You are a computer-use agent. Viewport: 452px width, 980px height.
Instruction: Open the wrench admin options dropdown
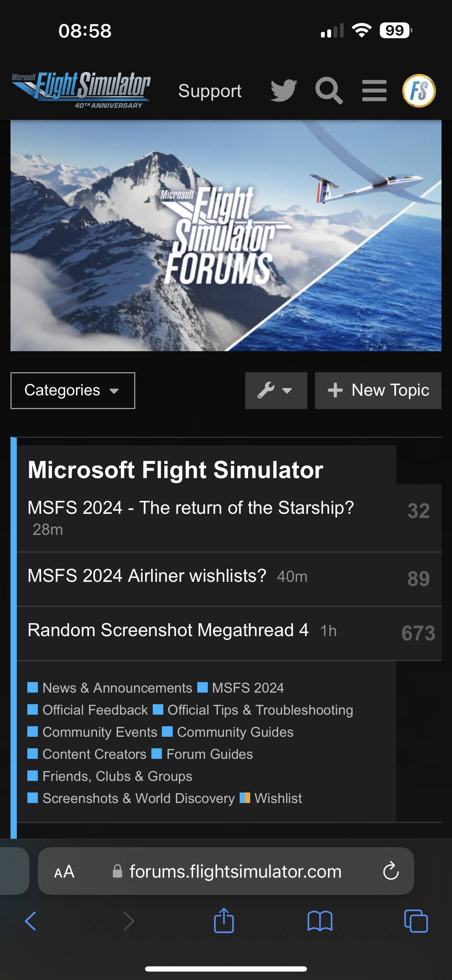276,390
